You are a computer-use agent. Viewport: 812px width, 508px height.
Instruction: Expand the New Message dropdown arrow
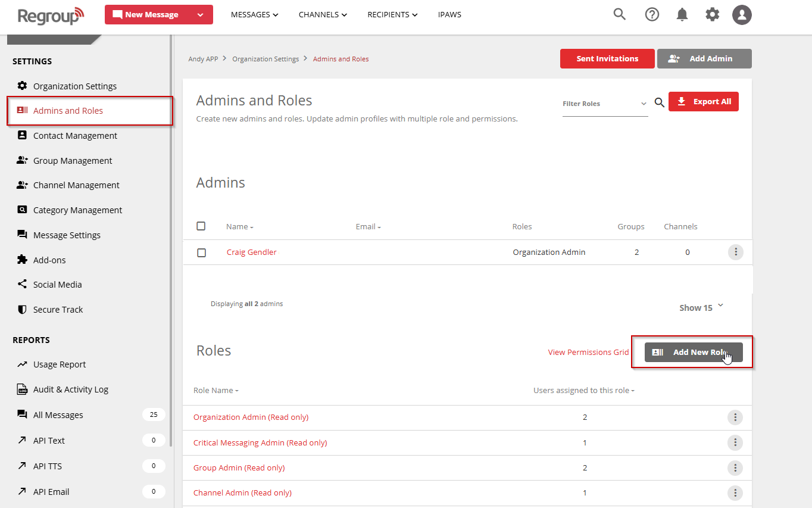200,15
